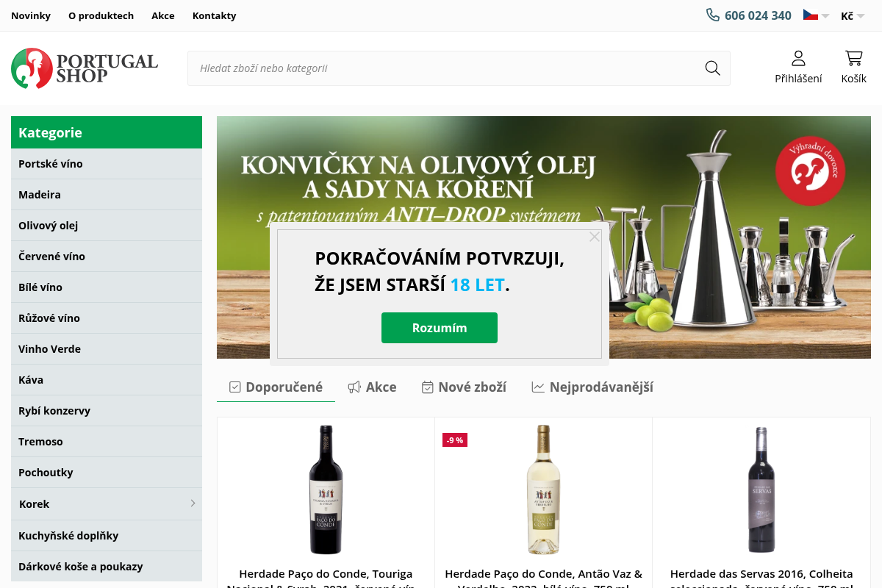Open the Czech flag language dropdown

pyautogui.click(x=816, y=15)
